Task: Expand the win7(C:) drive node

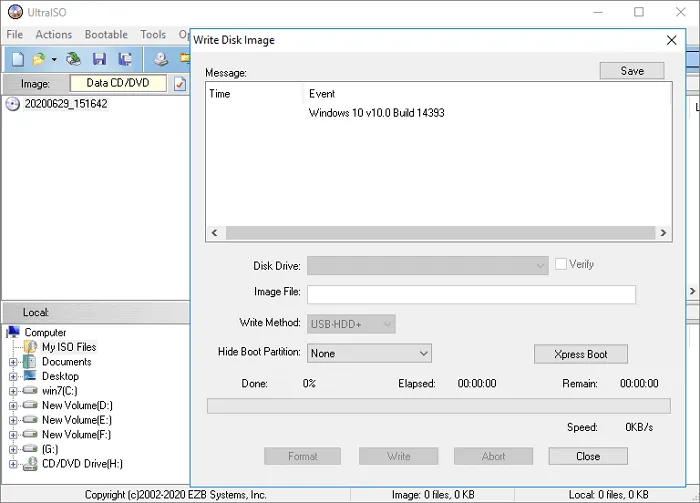Action: click(13, 391)
